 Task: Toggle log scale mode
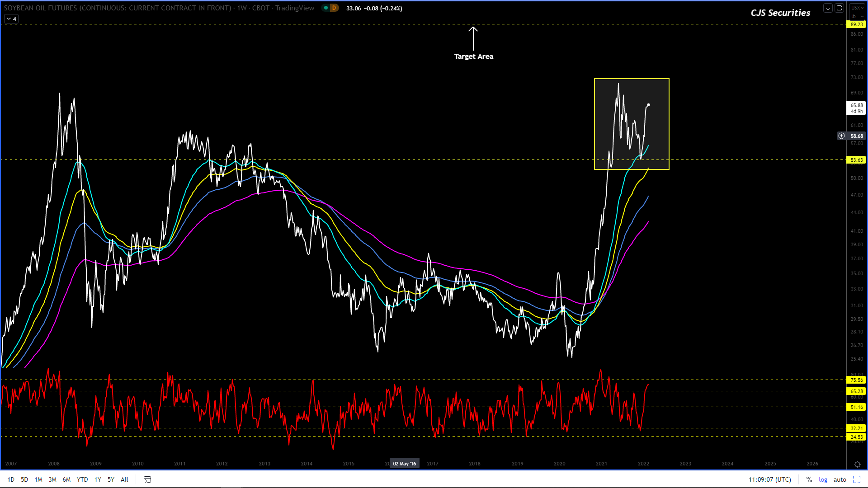823,479
